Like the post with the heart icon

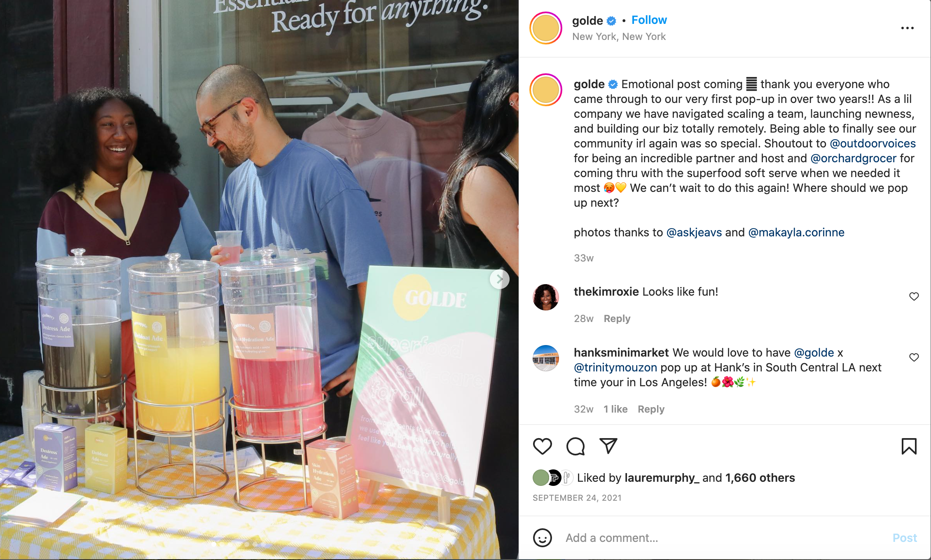[x=542, y=446]
